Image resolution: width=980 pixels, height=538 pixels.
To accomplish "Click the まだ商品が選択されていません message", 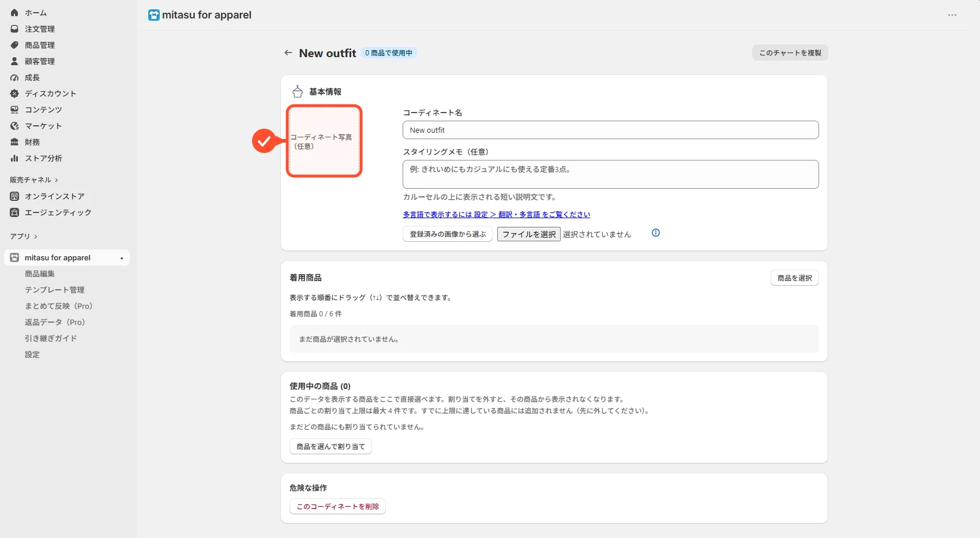I will click(349, 339).
